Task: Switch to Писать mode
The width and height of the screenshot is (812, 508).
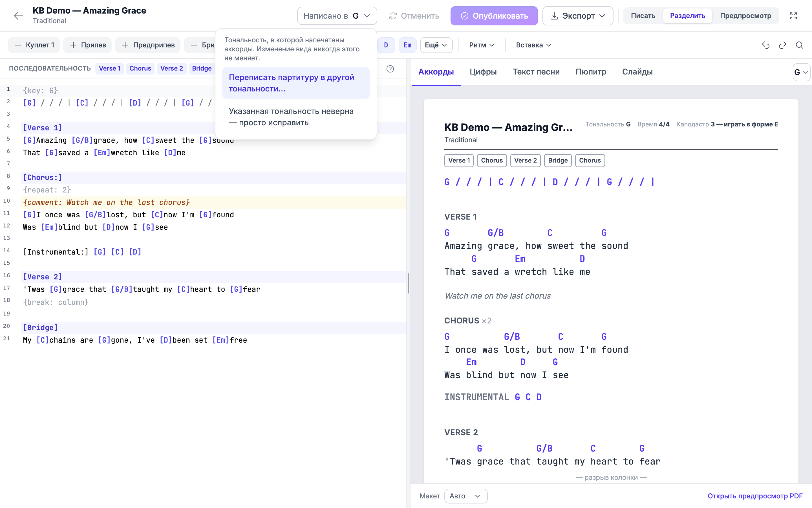Action: click(643, 16)
